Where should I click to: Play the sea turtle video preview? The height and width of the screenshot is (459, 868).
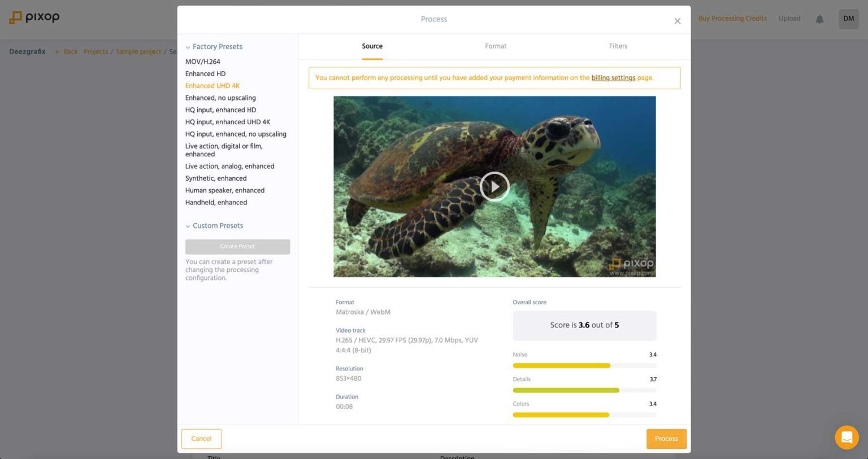pyautogui.click(x=494, y=186)
